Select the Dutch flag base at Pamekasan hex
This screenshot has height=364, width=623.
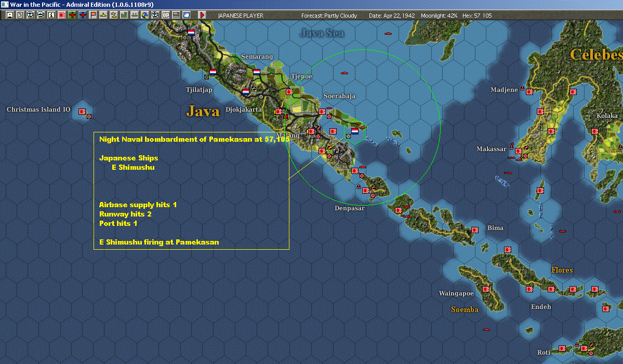click(355, 131)
